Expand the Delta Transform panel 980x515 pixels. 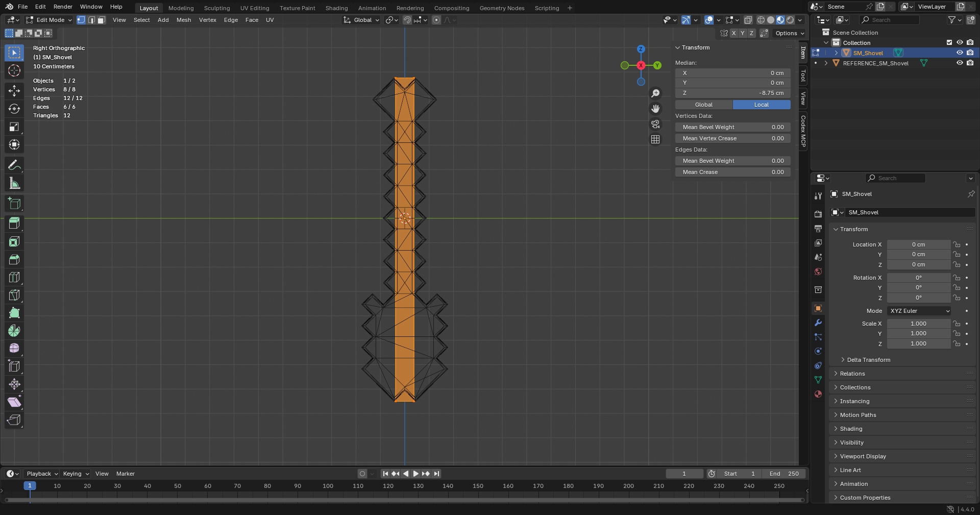[868, 360]
